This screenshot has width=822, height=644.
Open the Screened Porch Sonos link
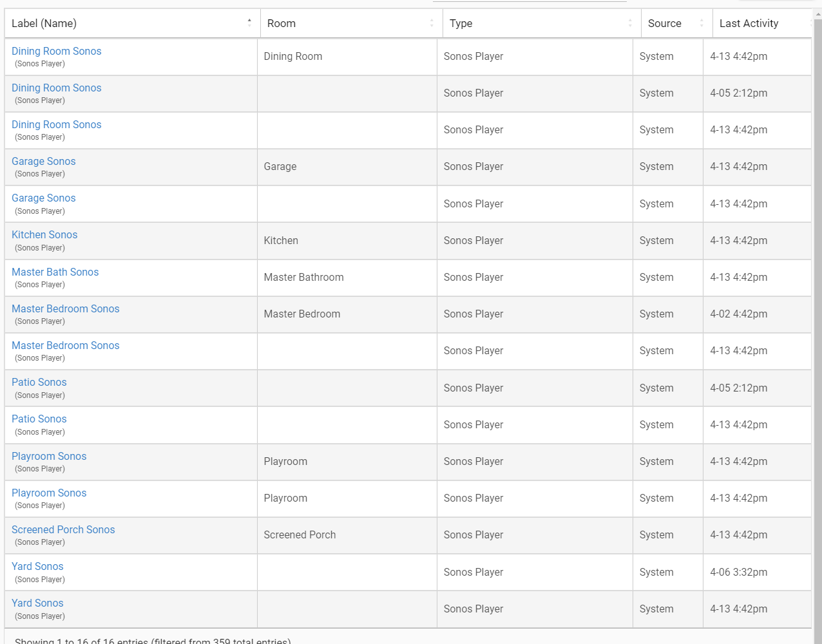pos(63,530)
